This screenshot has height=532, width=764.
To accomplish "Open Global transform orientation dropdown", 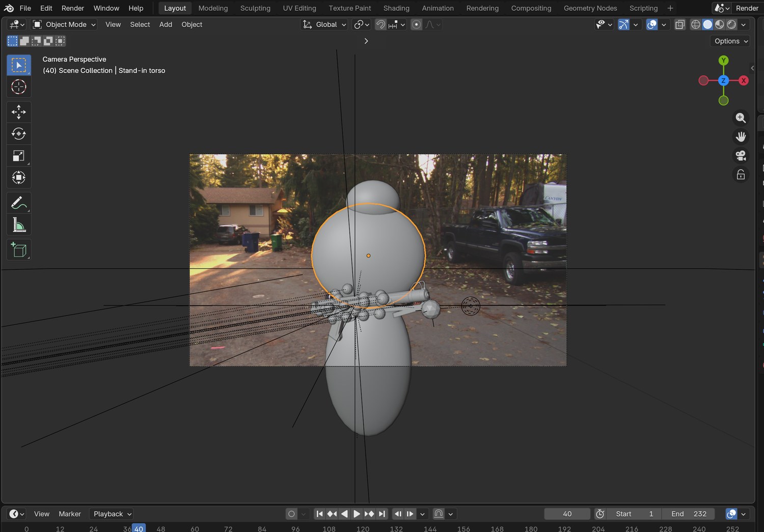I will click(x=324, y=24).
